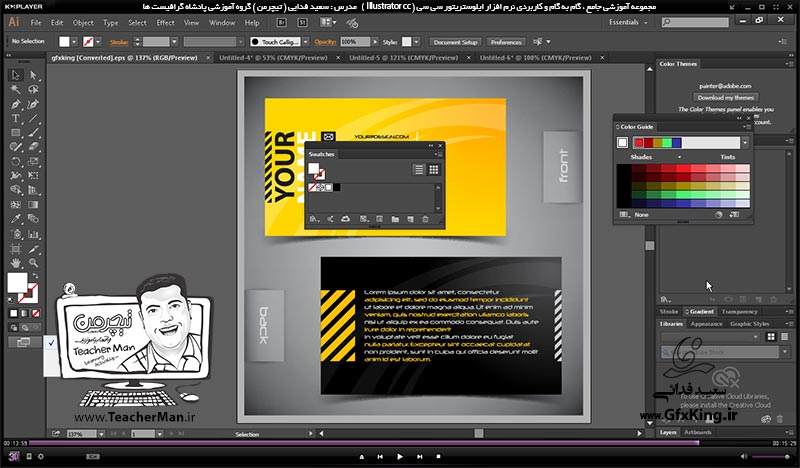The height and width of the screenshot is (468, 800).
Task: Open Swatch Libraries menu in Swatches panel
Action: click(x=314, y=219)
